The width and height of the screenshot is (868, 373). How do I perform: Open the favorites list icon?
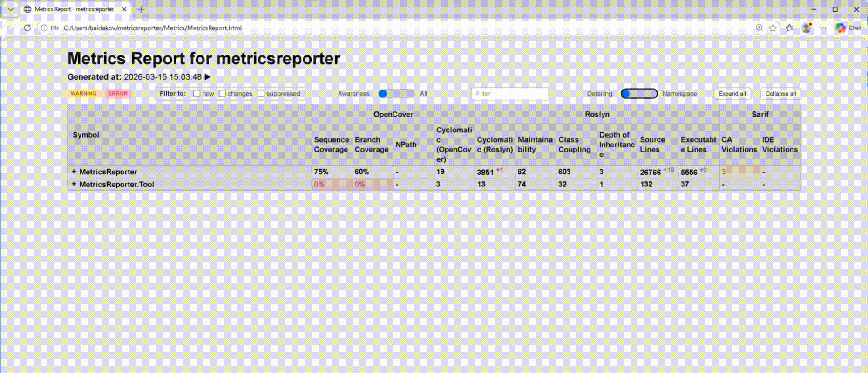[790, 28]
